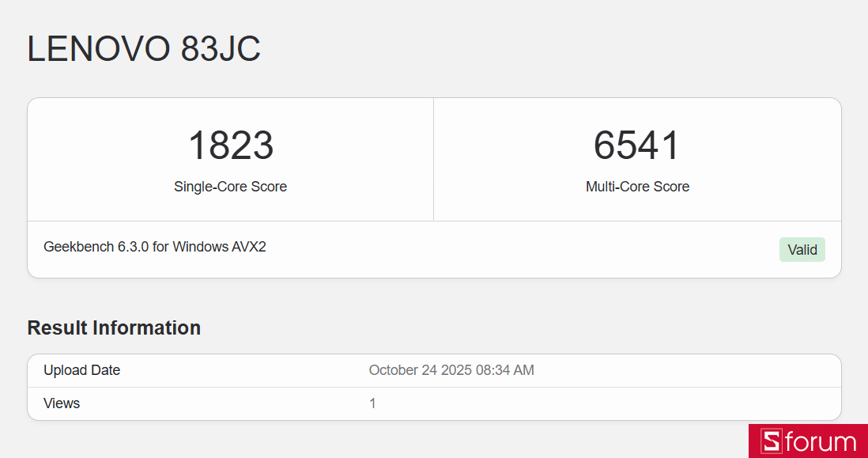Click the 1823 single-core score number
Screen dimensions: 868x458
230,146
